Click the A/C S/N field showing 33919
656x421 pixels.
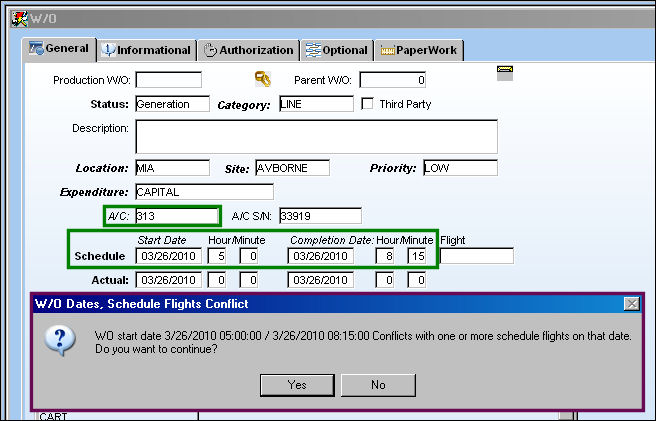click(x=320, y=216)
